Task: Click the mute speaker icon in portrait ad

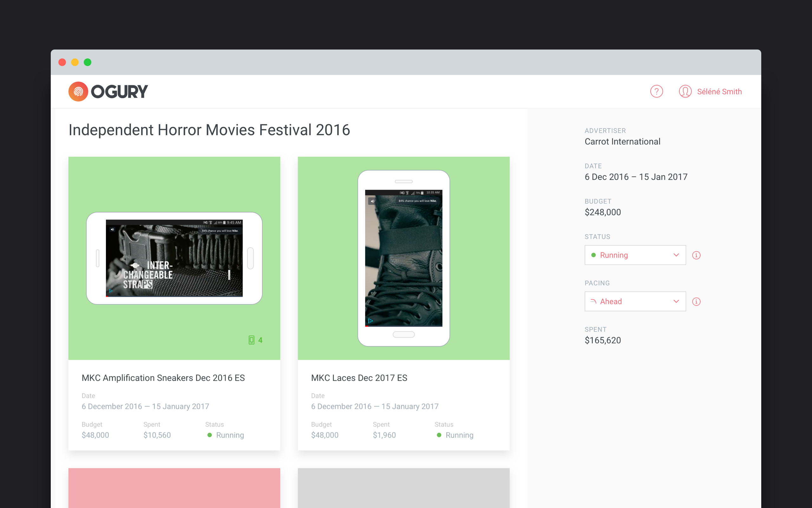Action: [x=372, y=201]
